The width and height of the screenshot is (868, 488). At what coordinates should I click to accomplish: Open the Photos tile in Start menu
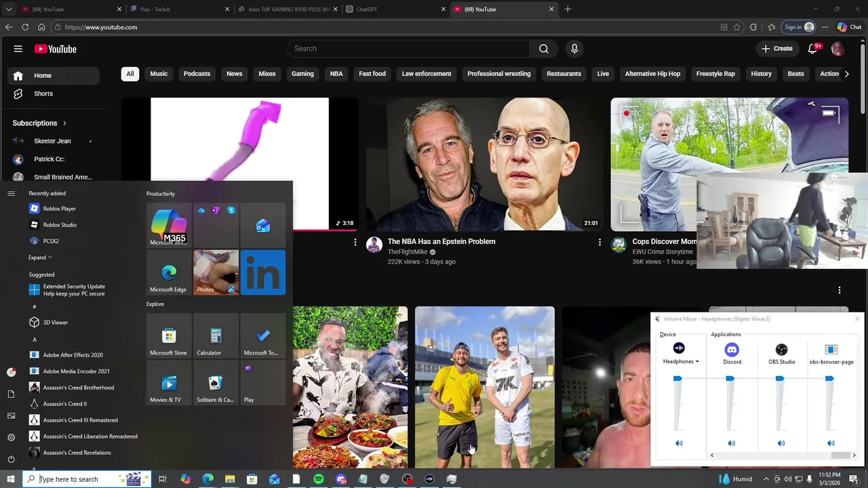click(x=216, y=272)
